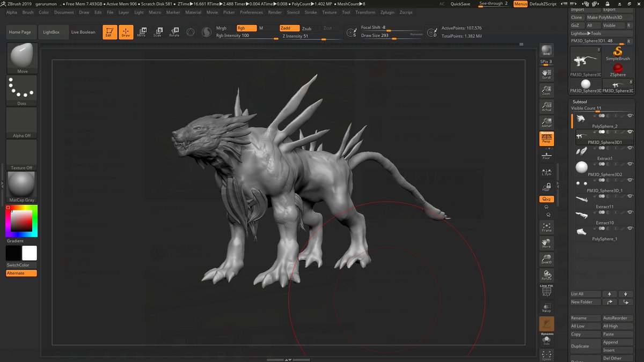Toggle the Alternate button
Viewport: 644px width, 362px height.
[22, 273]
